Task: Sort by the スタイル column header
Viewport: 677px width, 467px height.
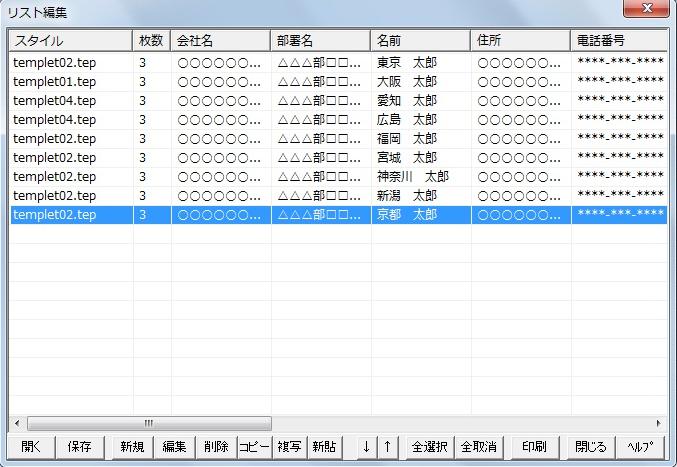Action: point(71,41)
